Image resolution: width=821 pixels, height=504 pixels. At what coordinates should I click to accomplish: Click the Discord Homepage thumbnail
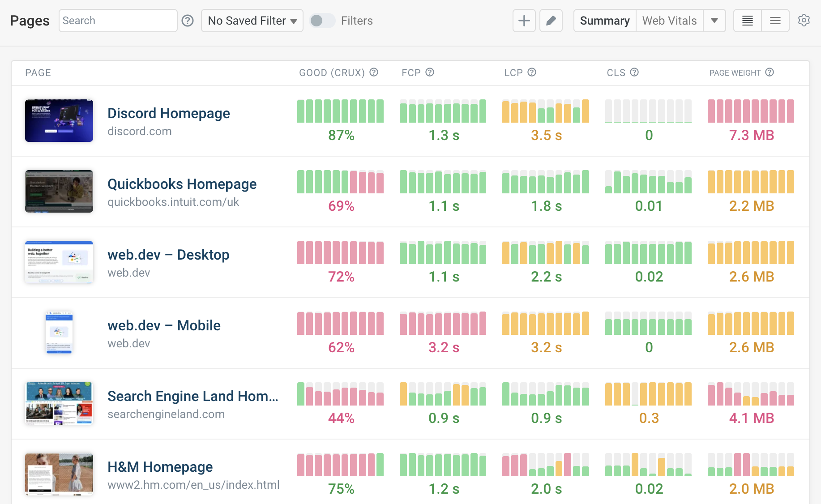coord(59,121)
